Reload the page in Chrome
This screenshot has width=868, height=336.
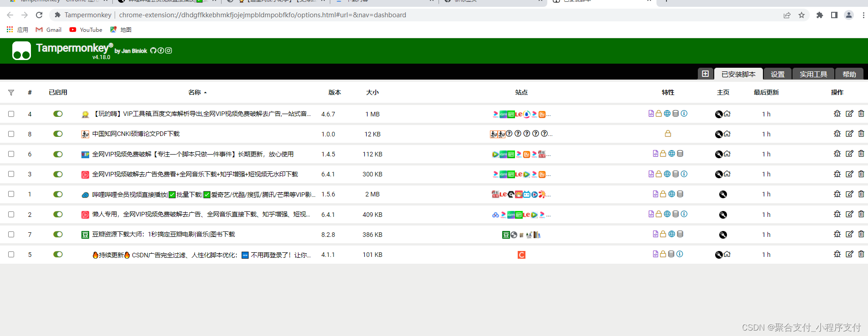coord(39,15)
